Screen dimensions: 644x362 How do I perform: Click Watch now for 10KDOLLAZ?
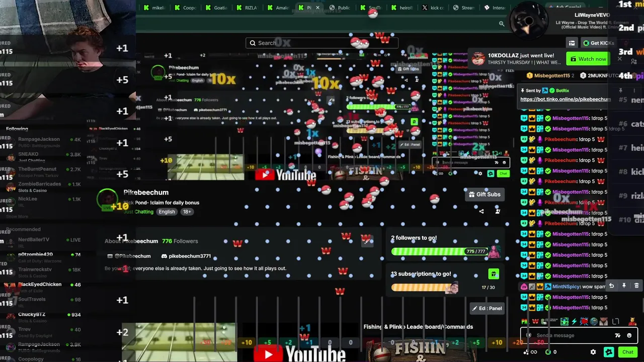(x=588, y=59)
